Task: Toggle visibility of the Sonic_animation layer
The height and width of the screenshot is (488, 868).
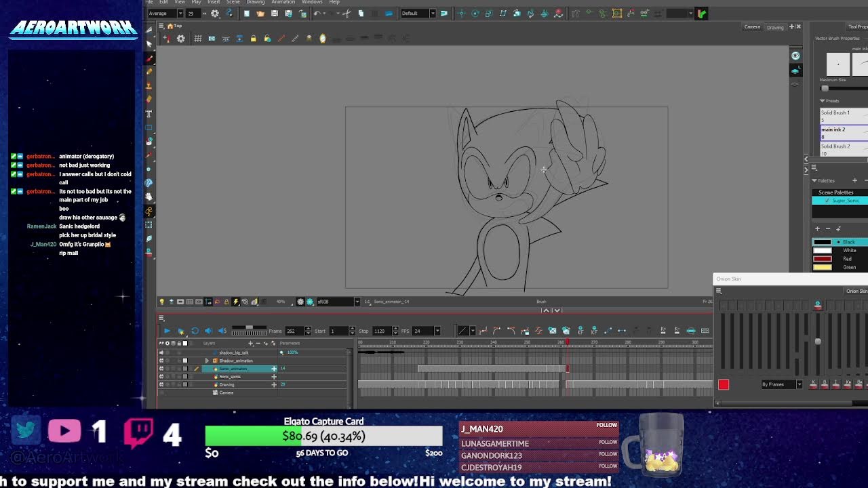Action: (161, 369)
